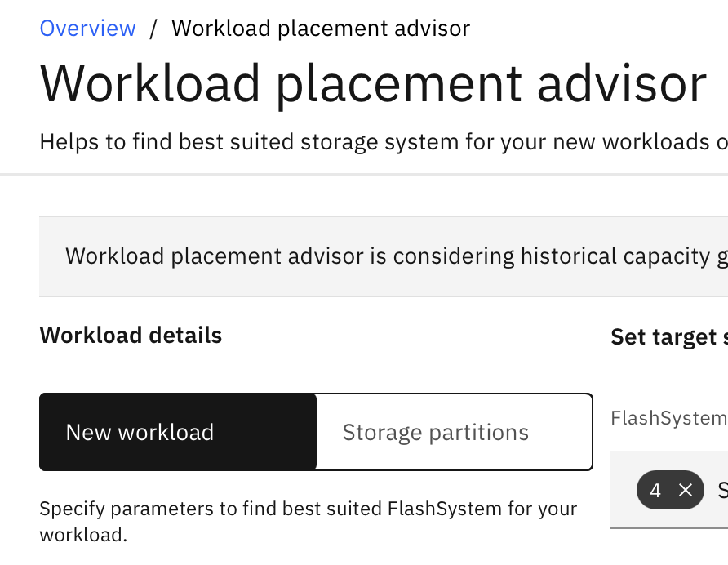Click the large Workload placement advisor title
728x565 pixels.
(373, 83)
